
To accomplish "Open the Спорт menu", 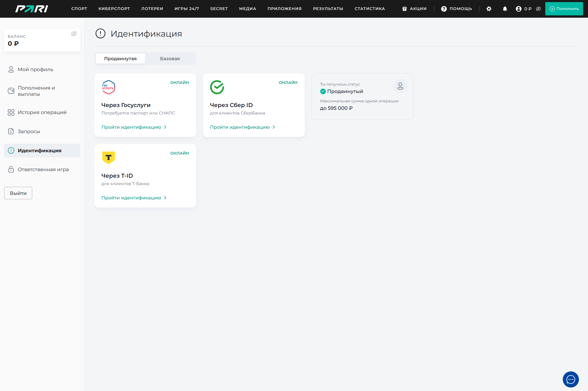I will click(x=79, y=9).
